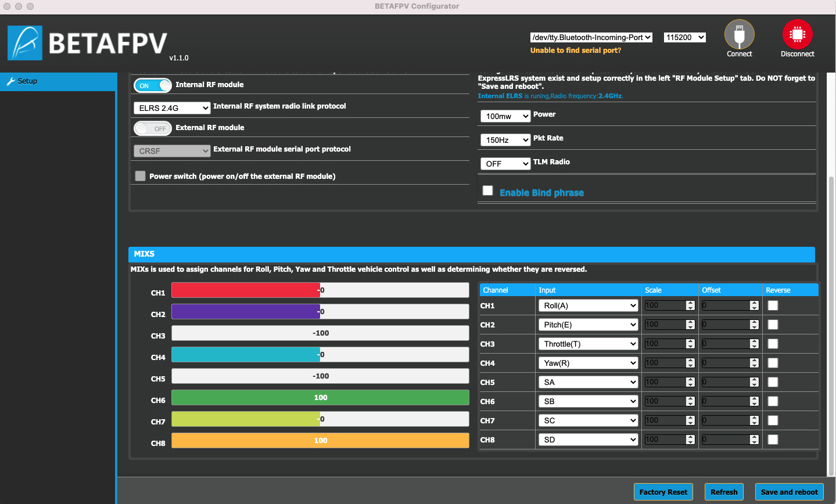This screenshot has height=504, width=836.
Task: Open CH4 input dropdown Yaw(R)
Action: tap(589, 363)
